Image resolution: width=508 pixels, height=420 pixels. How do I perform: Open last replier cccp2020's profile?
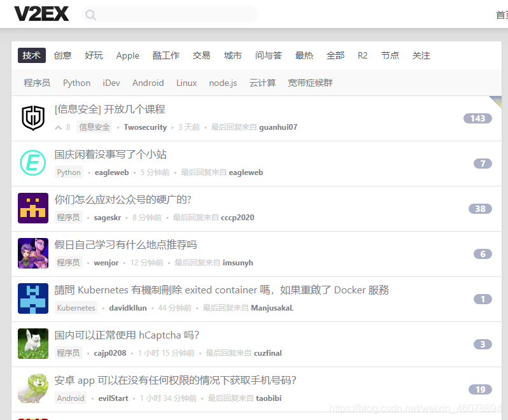point(237,218)
